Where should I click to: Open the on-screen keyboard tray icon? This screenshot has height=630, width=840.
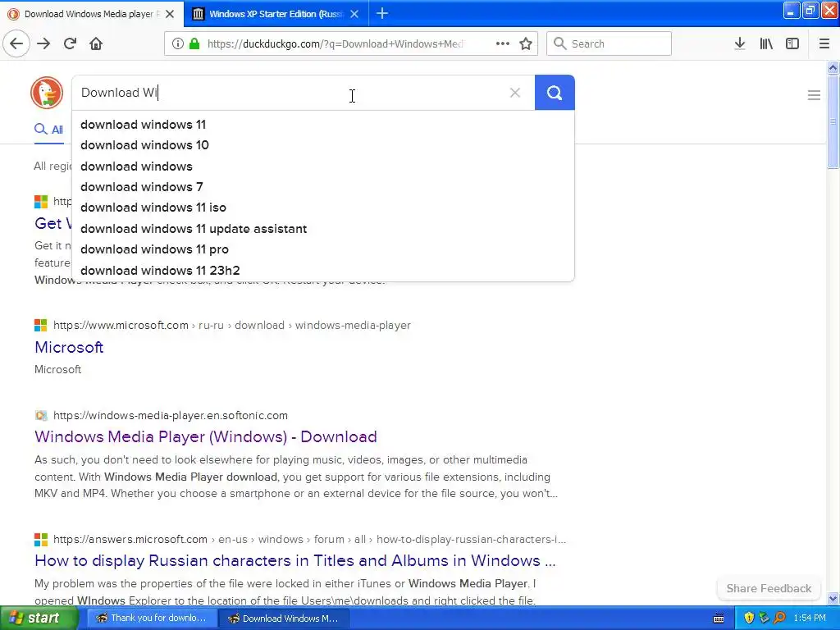click(x=719, y=619)
